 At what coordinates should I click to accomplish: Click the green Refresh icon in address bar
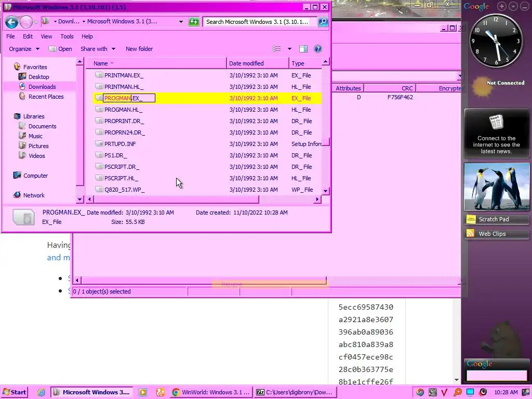[x=194, y=22]
